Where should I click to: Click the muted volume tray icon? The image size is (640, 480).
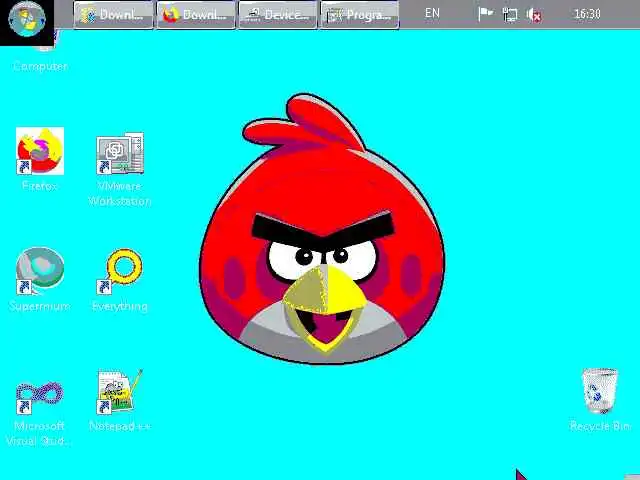click(534, 15)
